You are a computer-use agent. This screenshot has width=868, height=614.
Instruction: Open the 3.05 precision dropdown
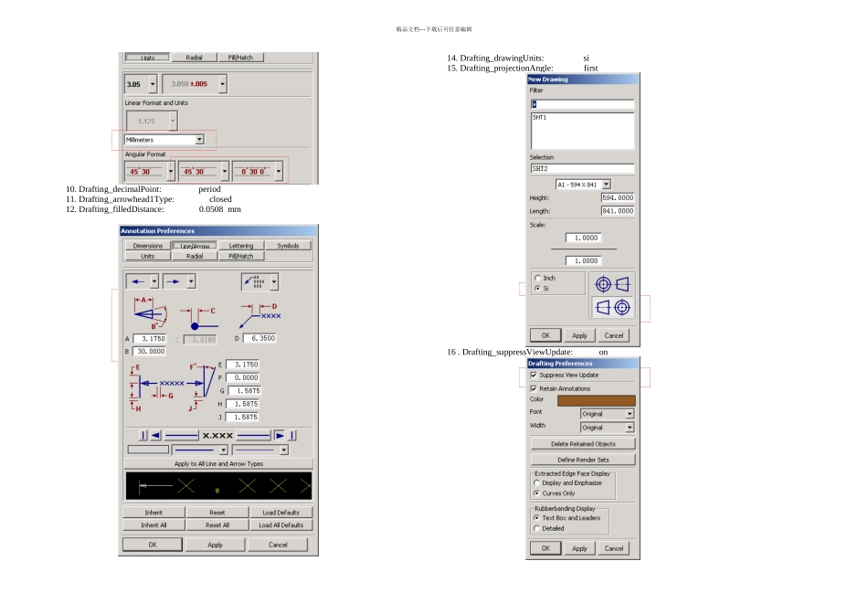pos(153,84)
